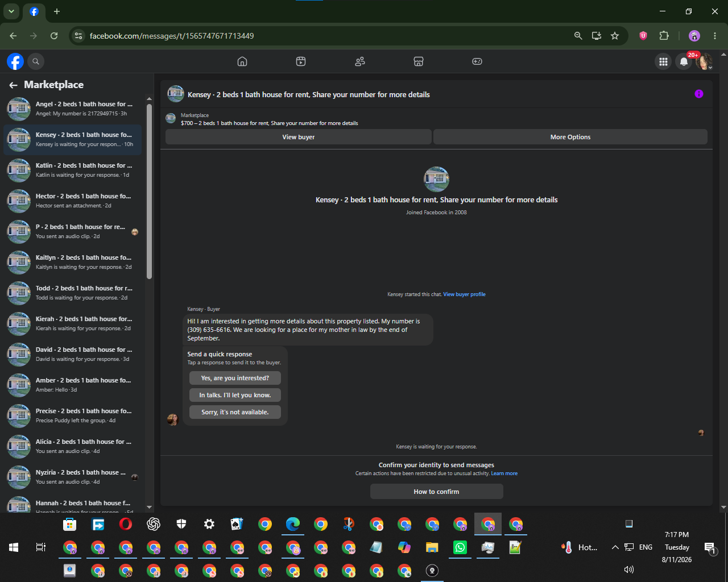Open the Chrome three-dot menu
This screenshot has width=728, height=582.
(x=715, y=36)
